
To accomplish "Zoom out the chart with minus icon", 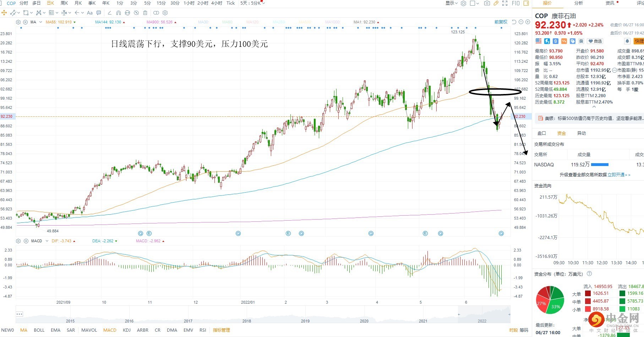I will coord(521,22).
